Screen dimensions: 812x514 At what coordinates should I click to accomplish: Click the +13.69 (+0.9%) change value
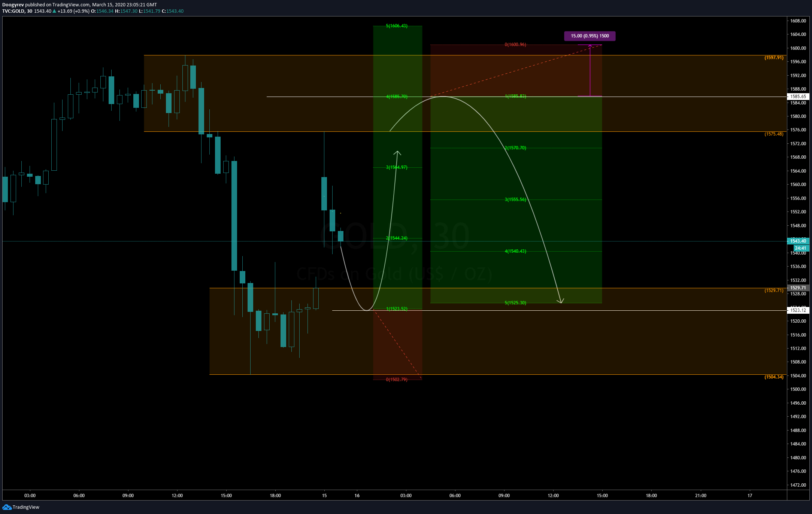pyautogui.click(x=73, y=11)
